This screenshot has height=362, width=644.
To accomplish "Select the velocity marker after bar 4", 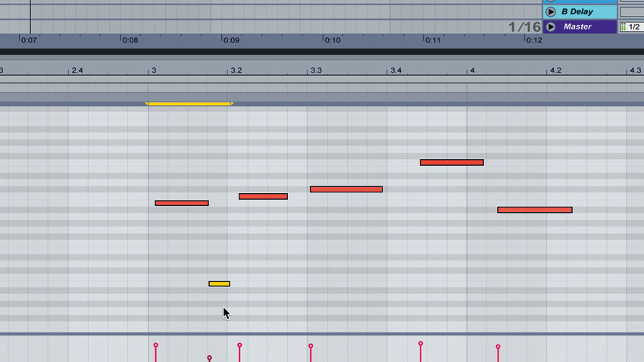I will point(498,347).
